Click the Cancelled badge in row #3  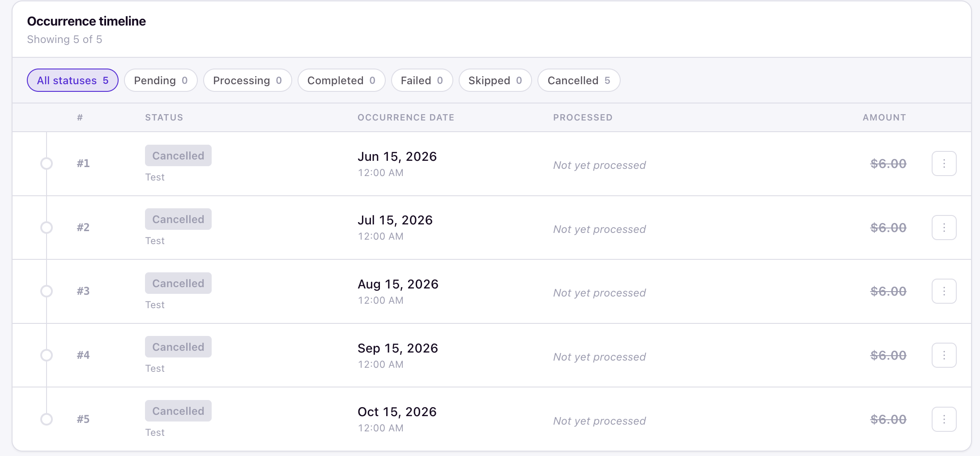pyautogui.click(x=178, y=283)
